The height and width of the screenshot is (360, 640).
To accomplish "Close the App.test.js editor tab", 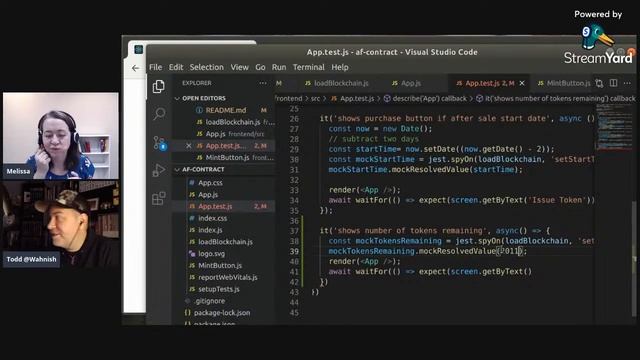I will point(522,83).
